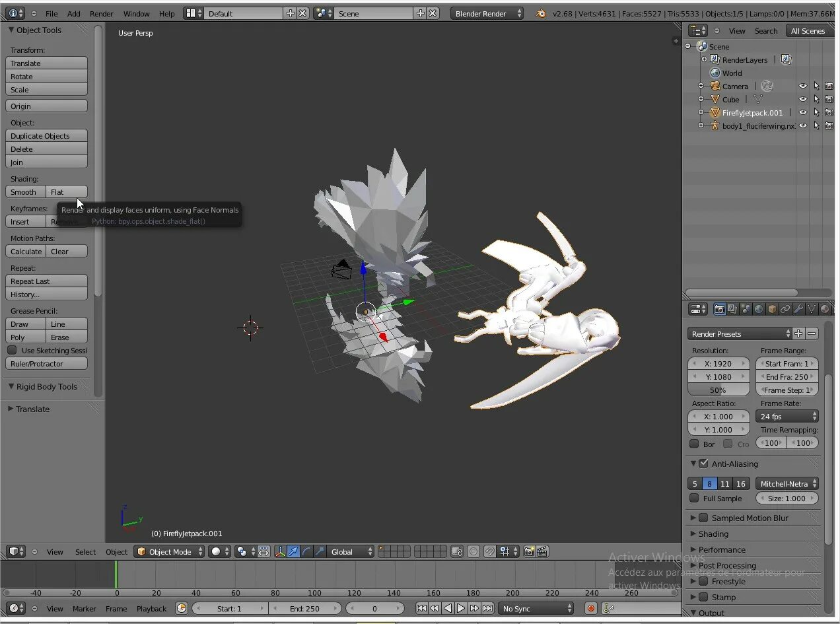The image size is (840, 624).
Task: Hide the Cube object with eye icon
Action: (x=803, y=99)
